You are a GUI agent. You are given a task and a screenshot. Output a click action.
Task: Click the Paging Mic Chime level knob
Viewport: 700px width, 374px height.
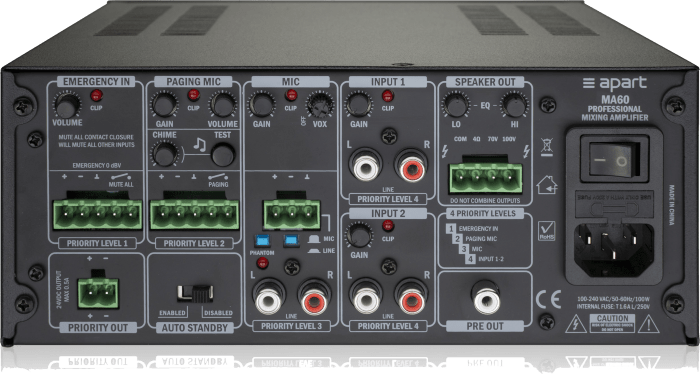(x=165, y=154)
